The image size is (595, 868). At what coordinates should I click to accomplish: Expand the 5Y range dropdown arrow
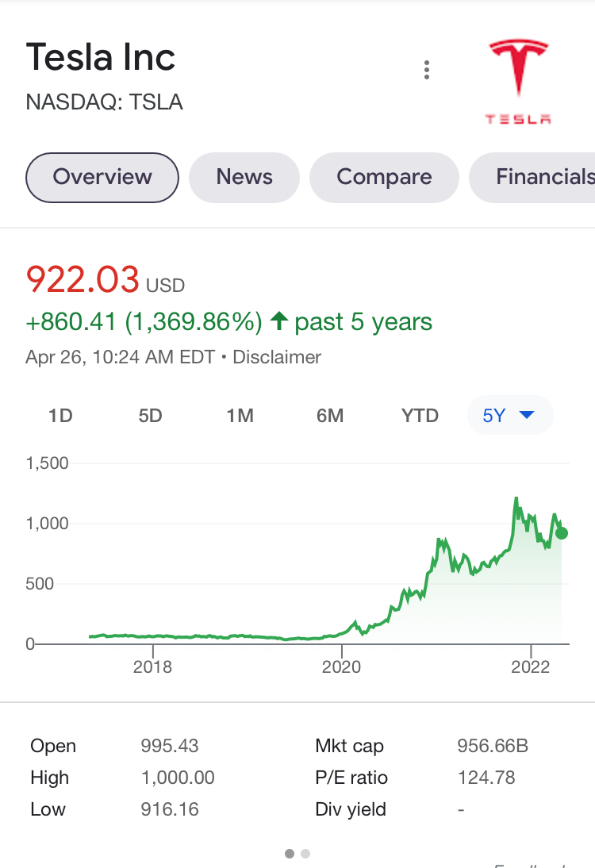coord(527,415)
